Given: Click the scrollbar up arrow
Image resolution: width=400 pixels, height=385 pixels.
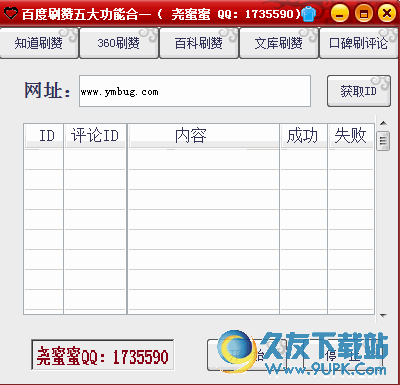Looking at the screenshot, I should tap(383, 123).
